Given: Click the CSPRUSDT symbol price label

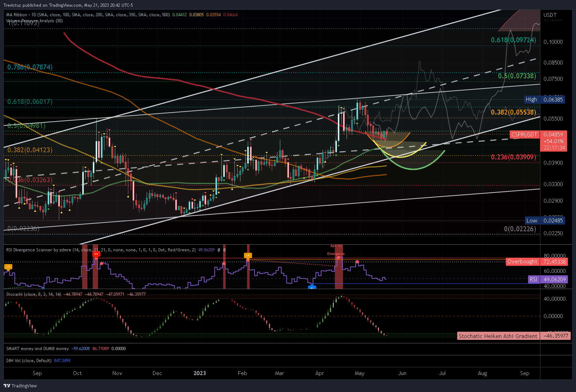Looking at the screenshot, I should 525,135.
